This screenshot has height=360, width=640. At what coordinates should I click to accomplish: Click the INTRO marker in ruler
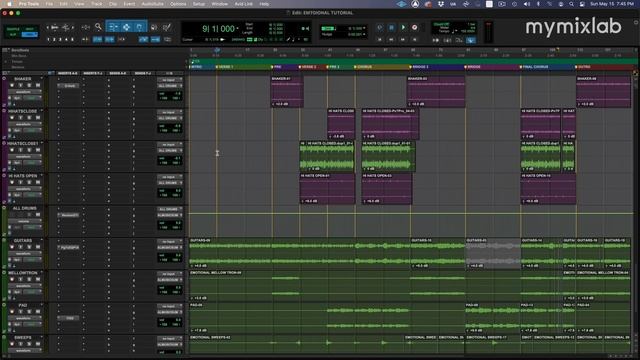click(196, 67)
